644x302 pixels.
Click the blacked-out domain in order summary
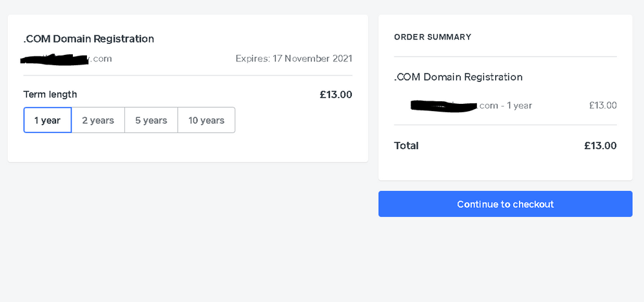pyautogui.click(x=444, y=105)
